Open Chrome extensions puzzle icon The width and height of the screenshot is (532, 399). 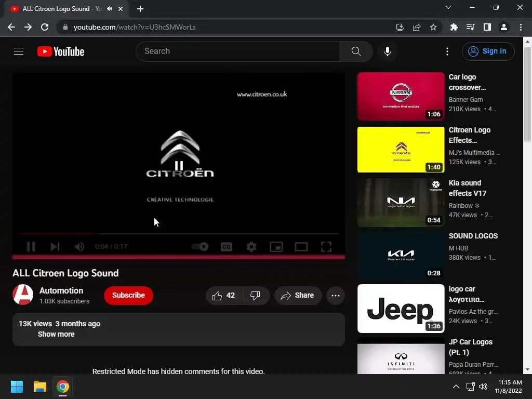[454, 27]
